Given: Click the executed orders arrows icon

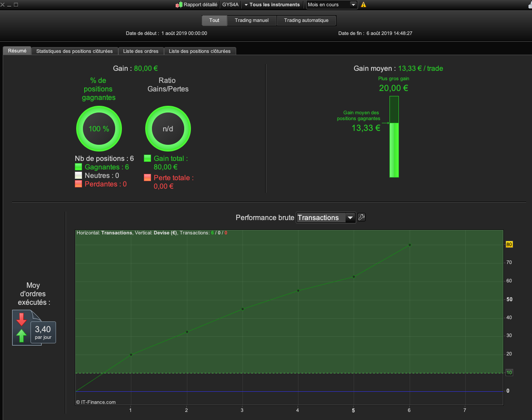Looking at the screenshot, I should 22,327.
